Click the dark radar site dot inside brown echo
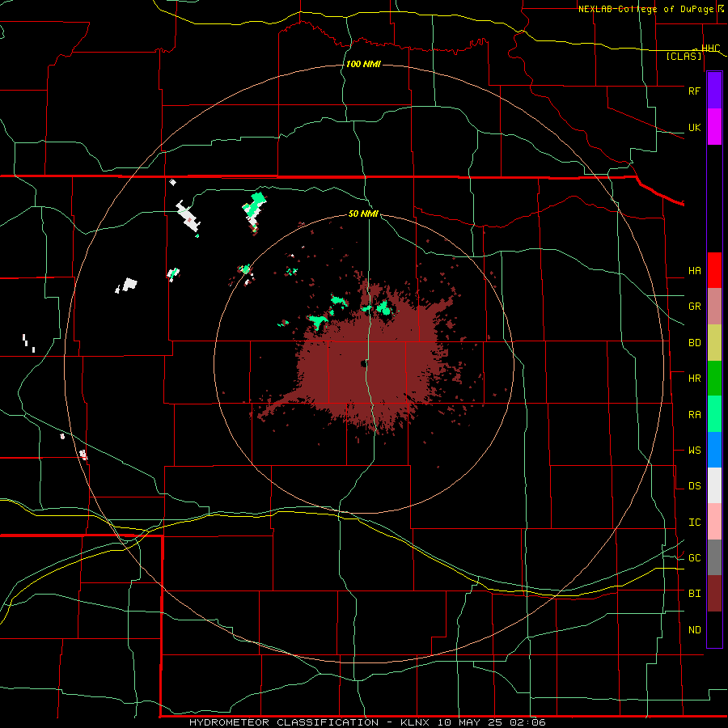Image resolution: width=728 pixels, height=728 pixels. [363, 364]
